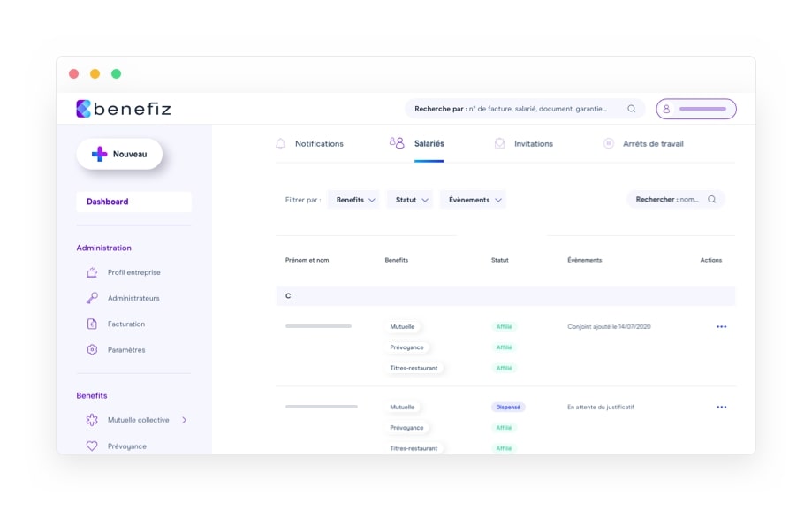The height and width of the screenshot is (511, 812).
Task: Select the Administrateurs key icon in sidebar
Action: (93, 298)
